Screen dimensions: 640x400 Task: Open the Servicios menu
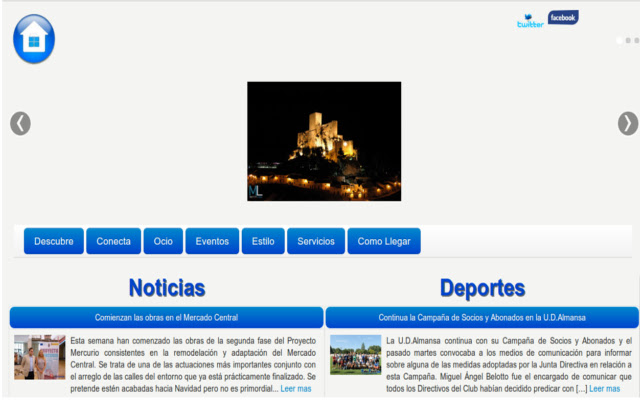[316, 241]
